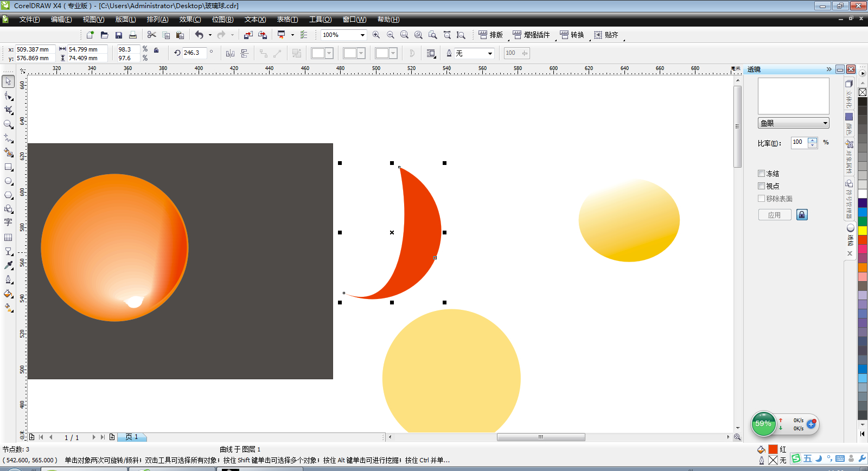The image size is (868, 471).
Task: Click the 排版 toolbar button
Action: [490, 35]
